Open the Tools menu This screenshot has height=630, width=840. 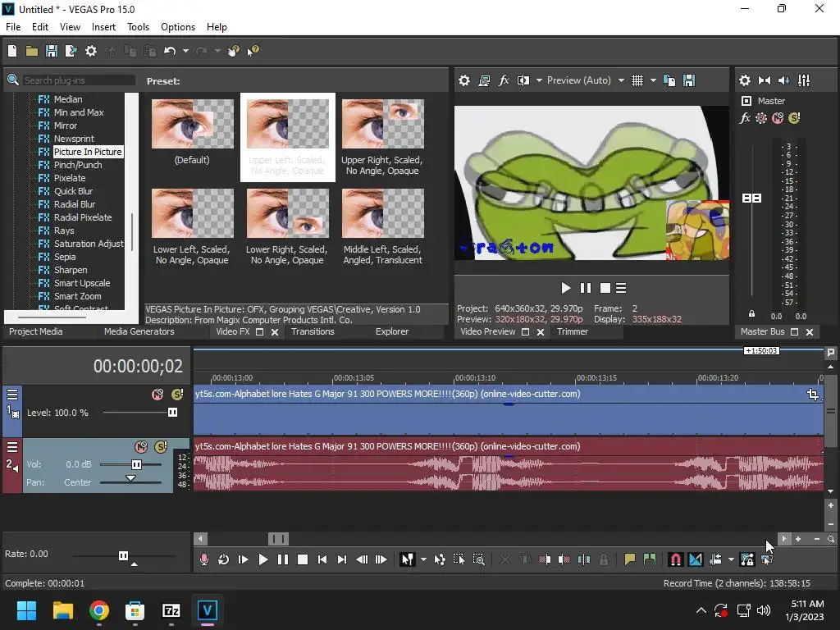(x=138, y=27)
